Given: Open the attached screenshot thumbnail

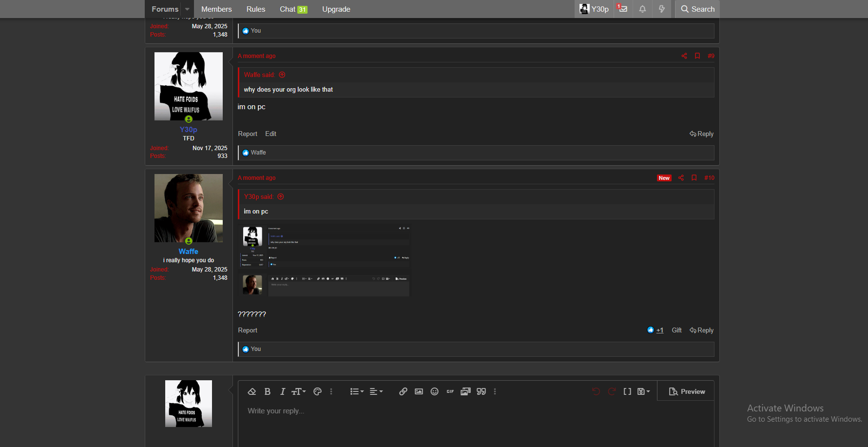Looking at the screenshot, I should (325, 261).
